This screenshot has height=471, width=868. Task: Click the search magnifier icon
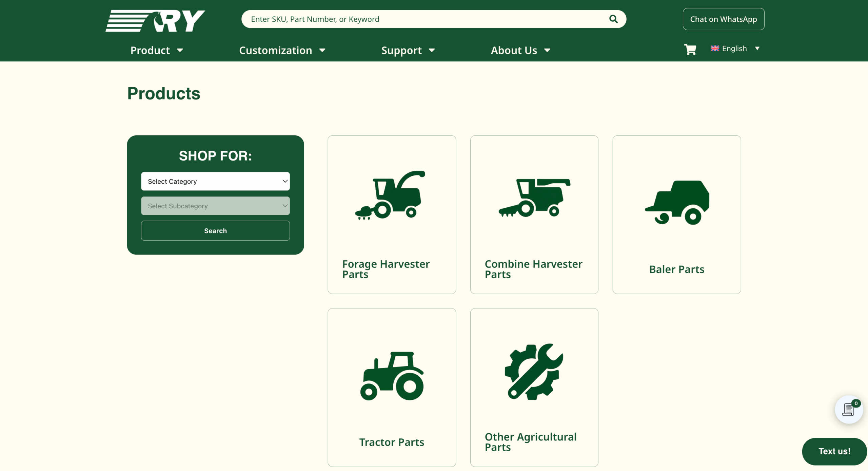tap(613, 19)
